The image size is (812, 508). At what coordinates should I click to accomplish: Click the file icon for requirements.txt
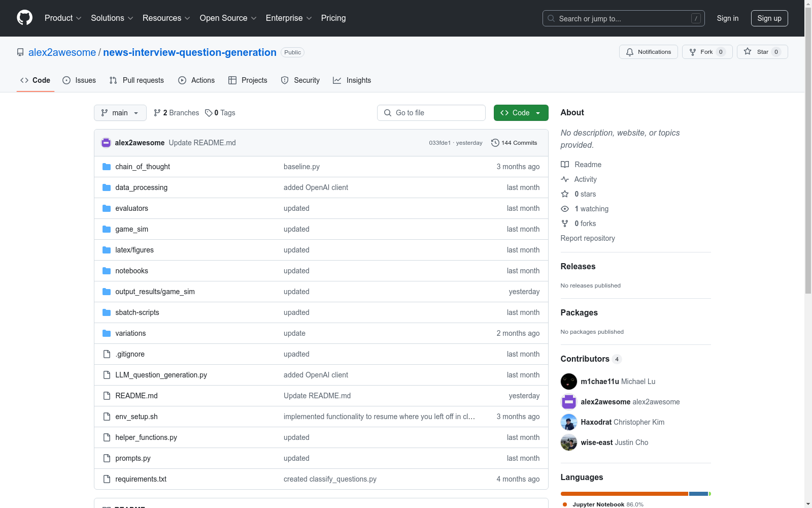click(107, 479)
